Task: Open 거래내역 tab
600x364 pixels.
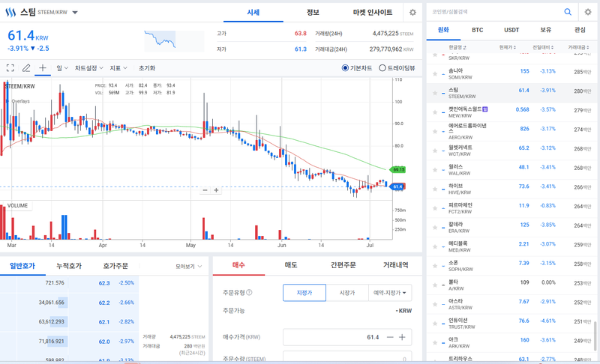Action: coord(396,265)
